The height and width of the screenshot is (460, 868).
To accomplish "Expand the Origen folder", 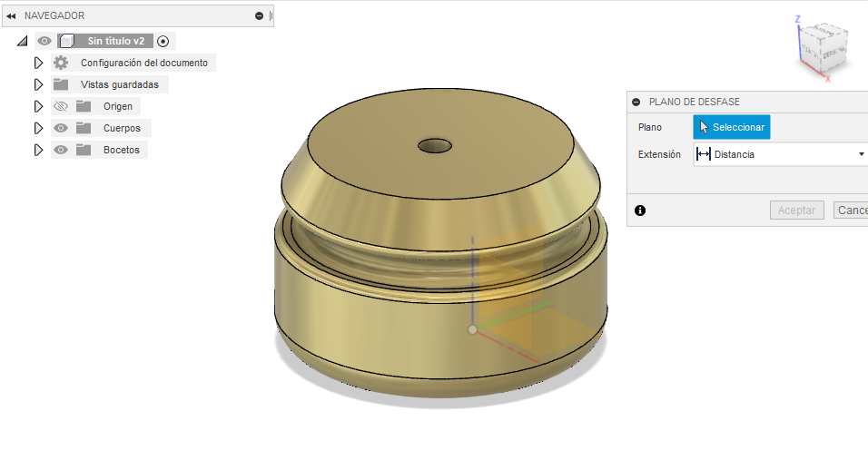I will click(x=38, y=106).
